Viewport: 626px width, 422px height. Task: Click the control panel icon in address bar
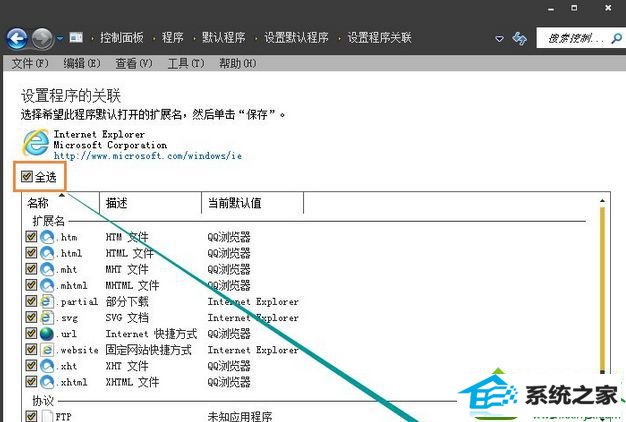(76, 38)
